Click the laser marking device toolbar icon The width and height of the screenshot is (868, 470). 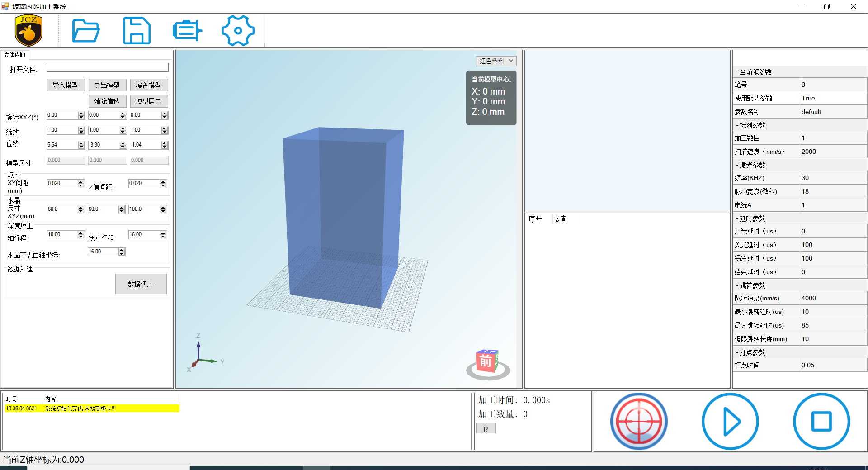pos(187,31)
